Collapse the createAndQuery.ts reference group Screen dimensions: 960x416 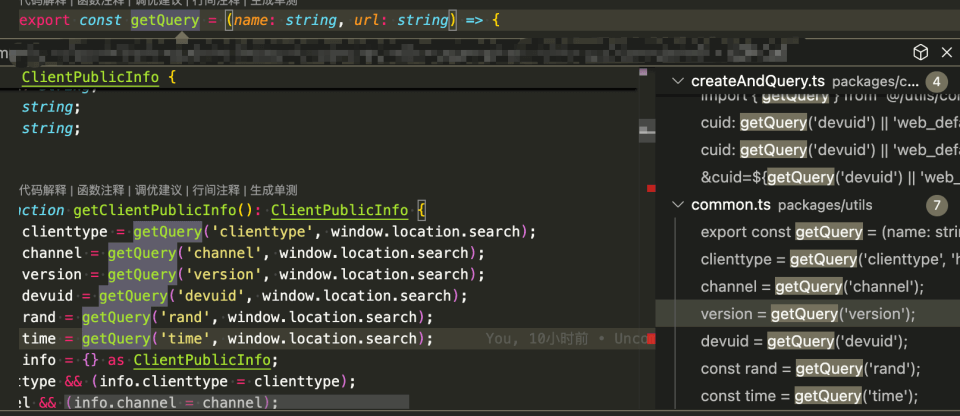[x=679, y=81]
